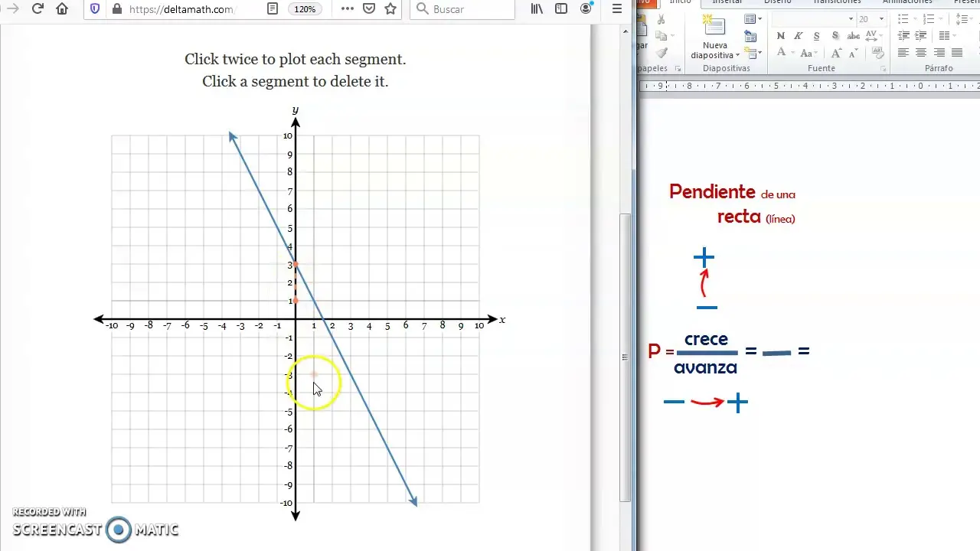Viewport: 980px width, 551px height.
Task: Decrease font size in PowerPoint
Action: click(854, 53)
